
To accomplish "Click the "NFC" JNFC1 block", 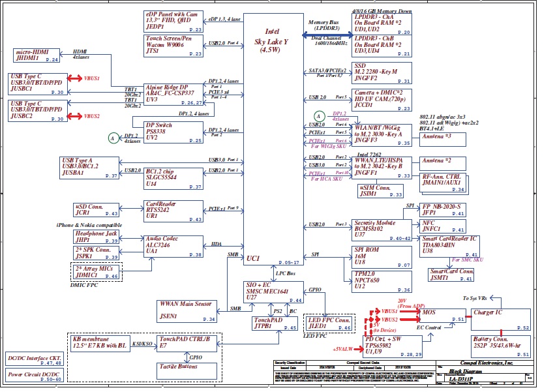I will (x=443, y=226).
